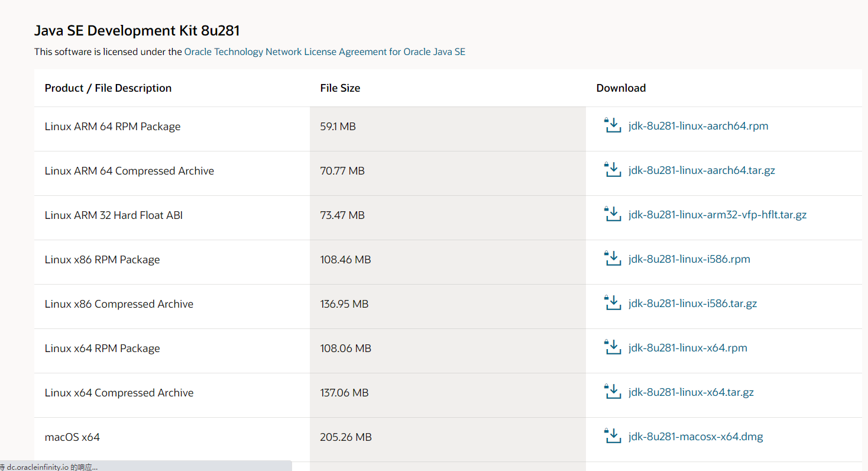
Task: Download jdk-8u281-linux-i586.rpm link
Action: click(689, 259)
